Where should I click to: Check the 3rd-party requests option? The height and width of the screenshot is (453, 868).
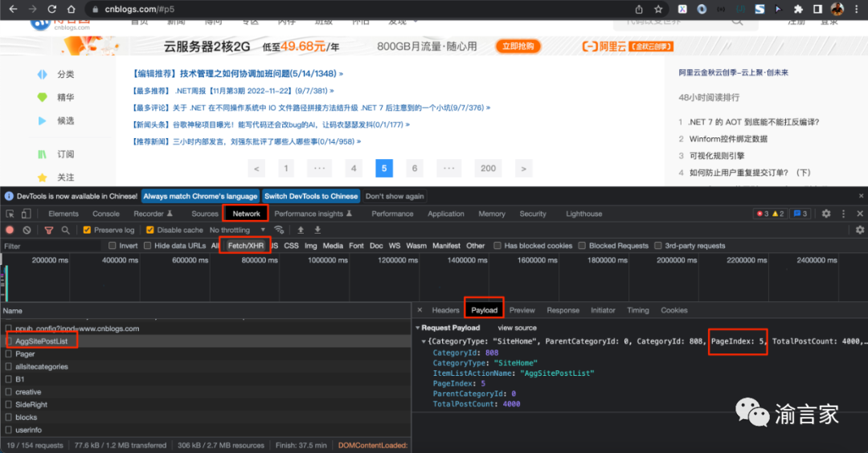point(657,246)
